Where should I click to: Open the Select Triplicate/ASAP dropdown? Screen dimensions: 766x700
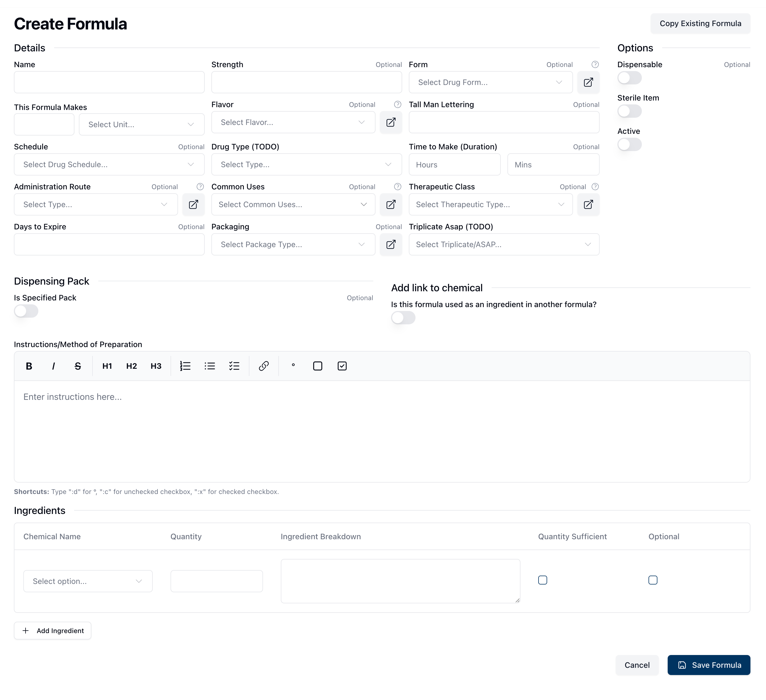[x=504, y=244]
